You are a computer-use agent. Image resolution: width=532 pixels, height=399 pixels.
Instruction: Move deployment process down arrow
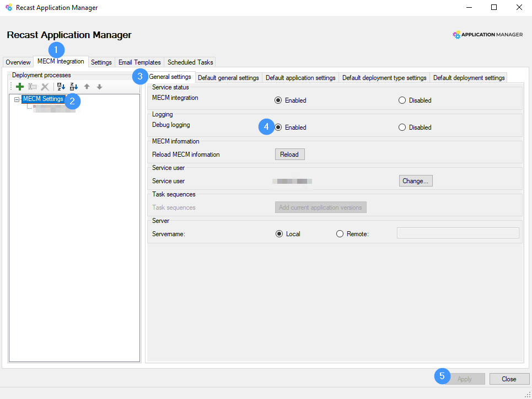tap(99, 87)
